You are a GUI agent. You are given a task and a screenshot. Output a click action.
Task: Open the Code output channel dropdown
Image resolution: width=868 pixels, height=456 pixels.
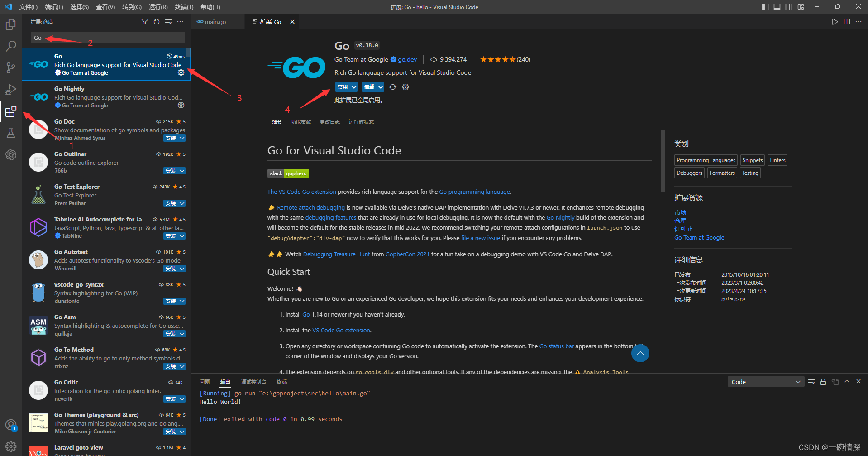point(766,382)
